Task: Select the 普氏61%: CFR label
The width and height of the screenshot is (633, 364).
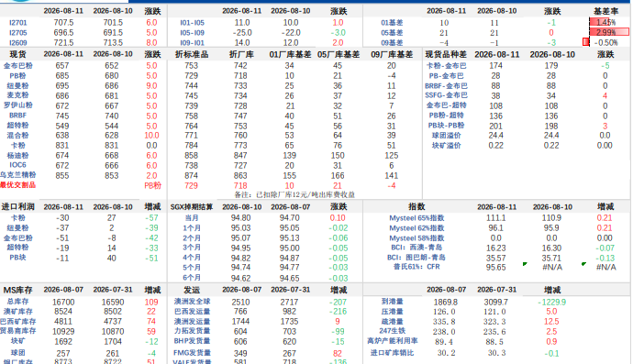Action: coord(416,266)
